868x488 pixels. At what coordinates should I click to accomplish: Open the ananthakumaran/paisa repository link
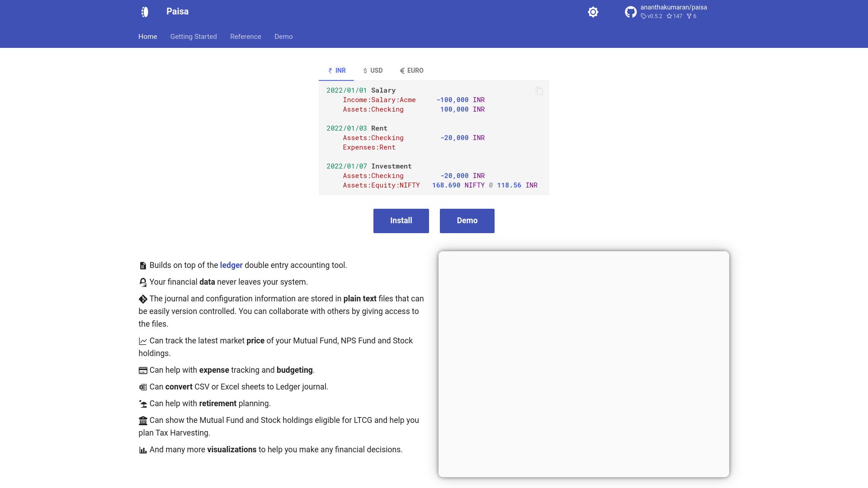pyautogui.click(x=674, y=7)
